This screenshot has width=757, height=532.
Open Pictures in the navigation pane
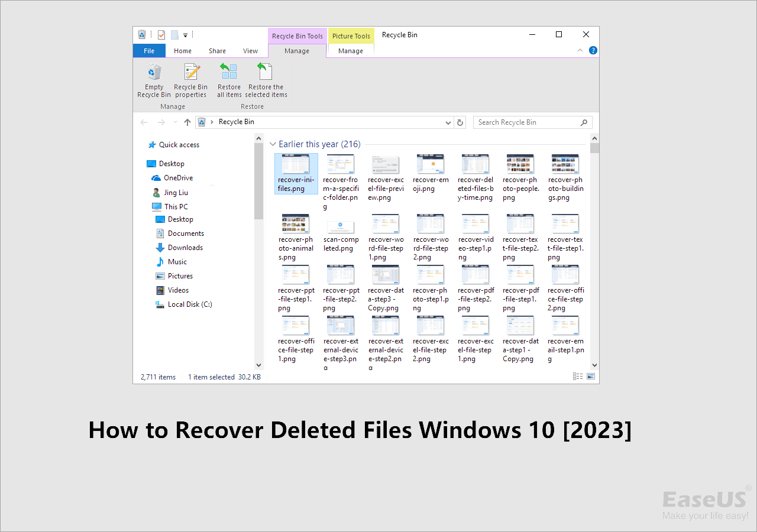pos(174,276)
